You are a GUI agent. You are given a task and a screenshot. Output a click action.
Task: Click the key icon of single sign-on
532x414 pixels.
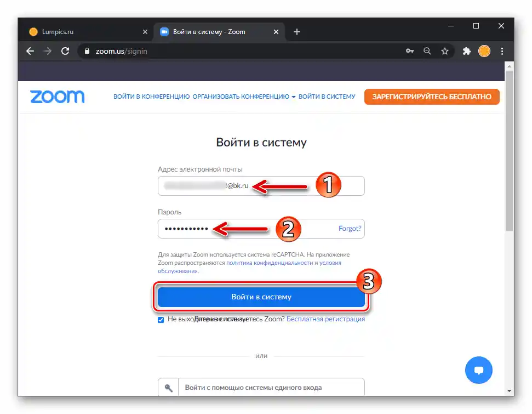click(x=168, y=388)
